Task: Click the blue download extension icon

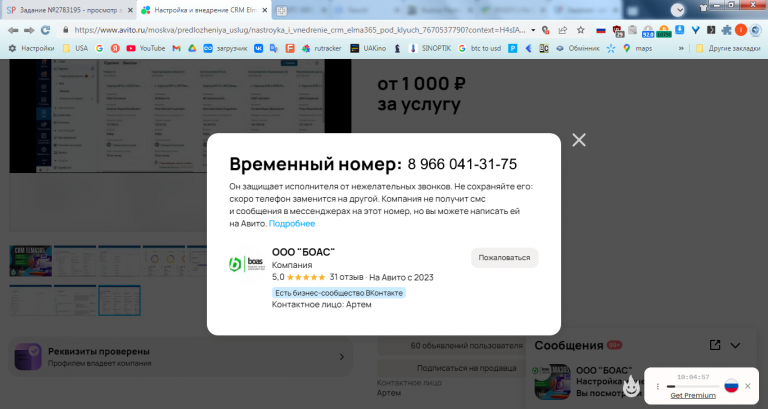Action: click(x=679, y=30)
